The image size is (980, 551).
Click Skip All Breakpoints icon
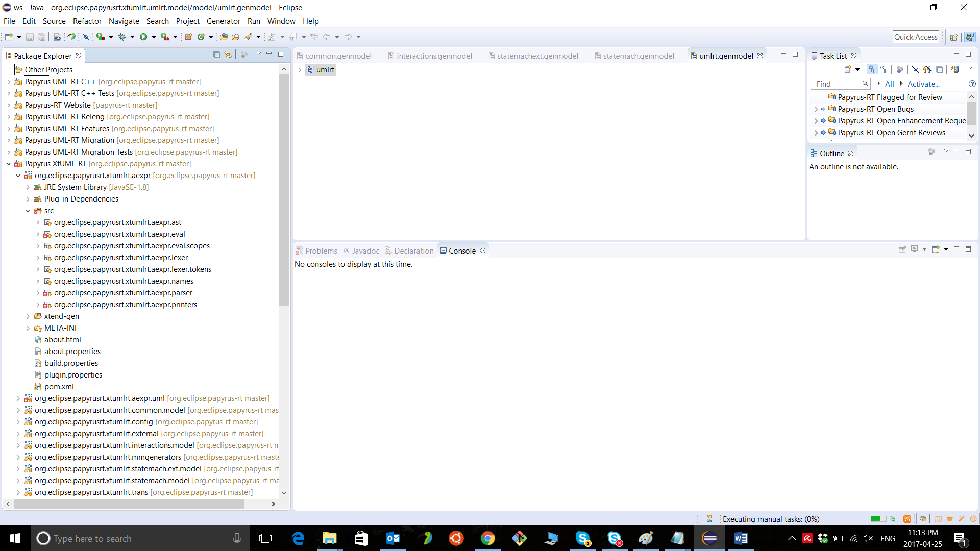click(86, 37)
